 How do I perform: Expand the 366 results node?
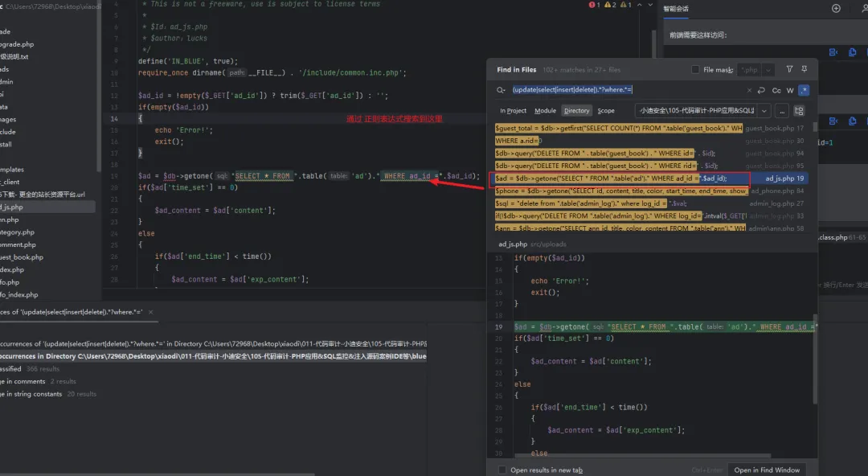30,369
